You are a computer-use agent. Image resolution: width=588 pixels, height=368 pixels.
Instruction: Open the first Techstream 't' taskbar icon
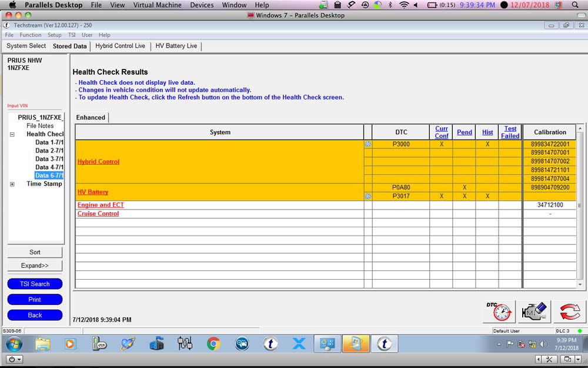[x=270, y=344]
